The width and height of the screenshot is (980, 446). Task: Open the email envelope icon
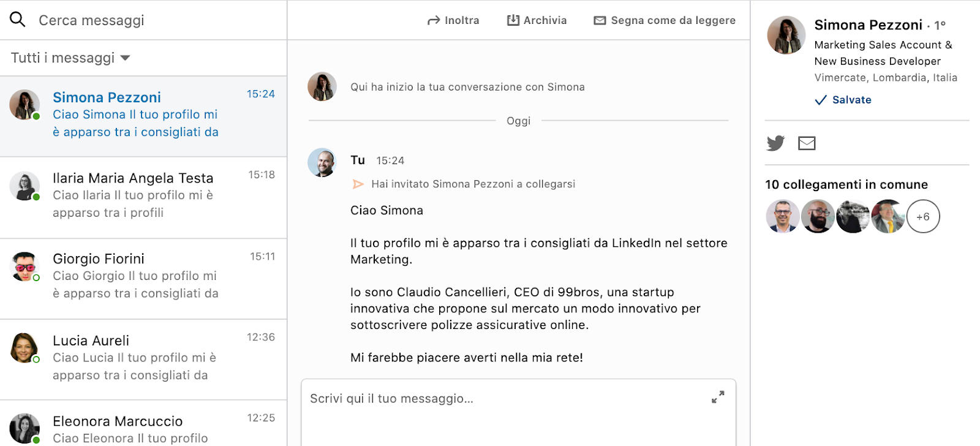coord(807,143)
